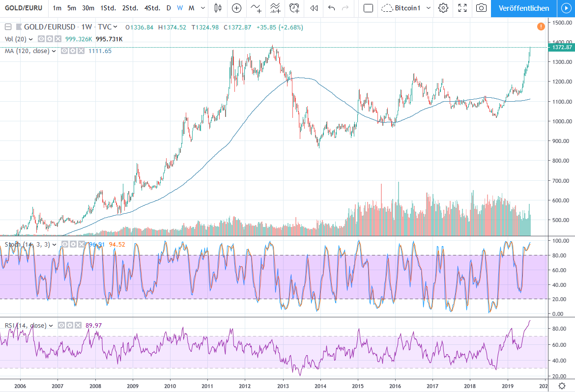Remove the RSI indicator with its X

(78, 325)
